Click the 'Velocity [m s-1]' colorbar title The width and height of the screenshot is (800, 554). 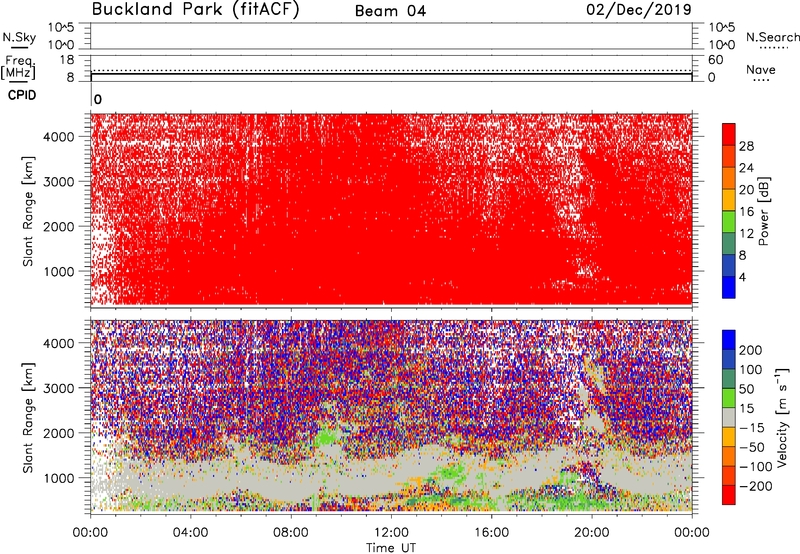point(783,417)
